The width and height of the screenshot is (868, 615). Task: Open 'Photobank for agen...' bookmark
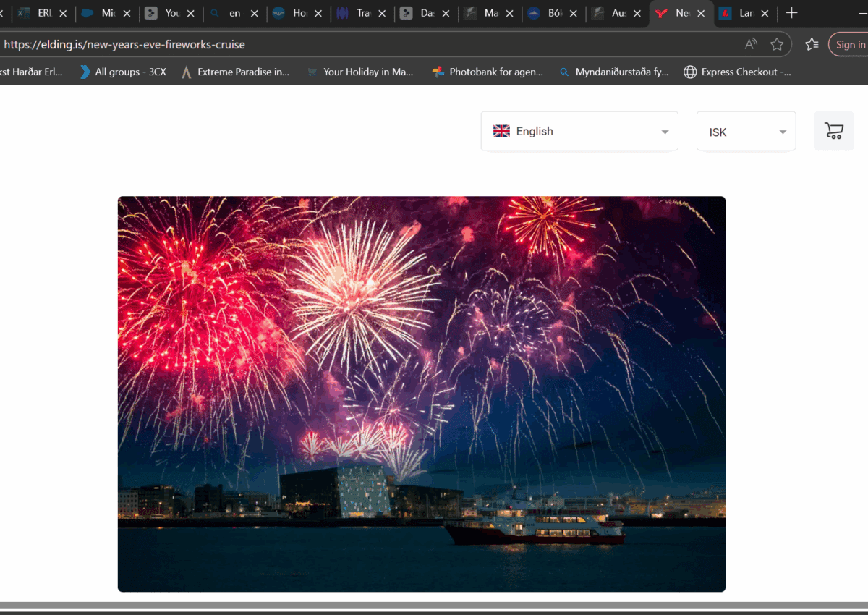(x=488, y=72)
